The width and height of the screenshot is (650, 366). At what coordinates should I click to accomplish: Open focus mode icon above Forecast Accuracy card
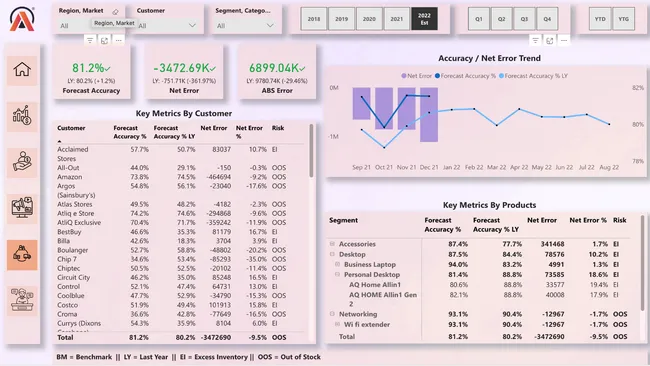point(104,40)
